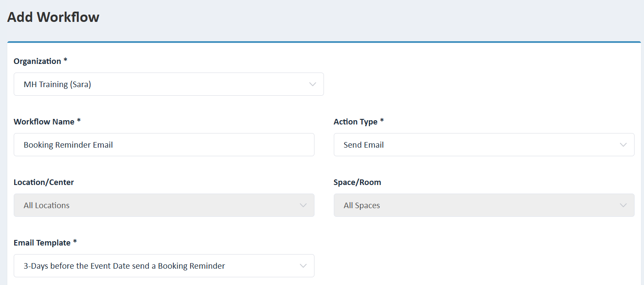Click the Add Workflow heading
The image size is (644, 285).
53,17
